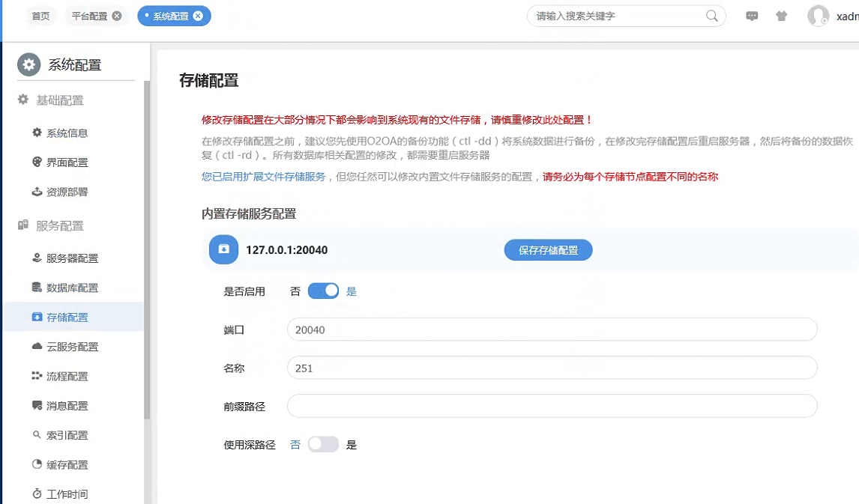Switch to the 首页 tab
Viewport: 859px width, 504px height.
coord(40,16)
